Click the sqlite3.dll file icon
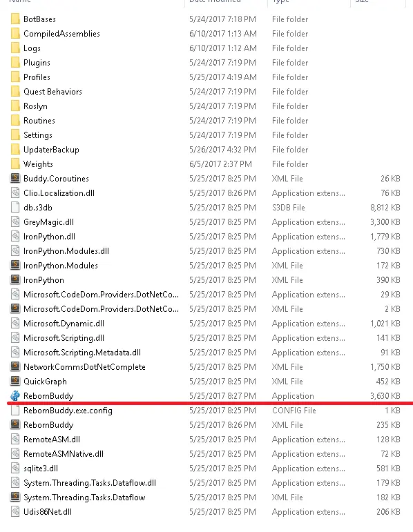Image resolution: width=413 pixels, height=532 pixels. (x=15, y=469)
